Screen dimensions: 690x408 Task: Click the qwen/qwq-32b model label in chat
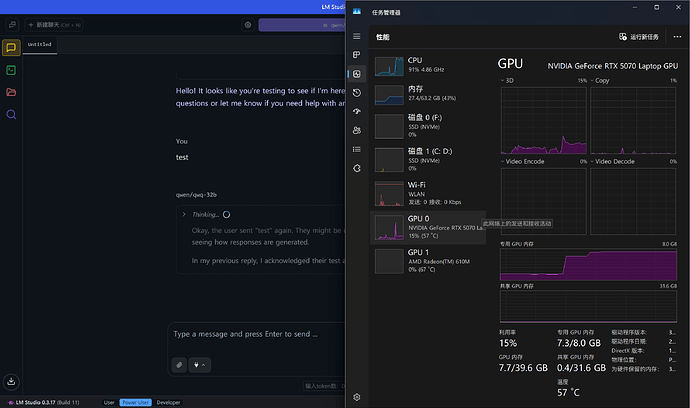(x=196, y=195)
